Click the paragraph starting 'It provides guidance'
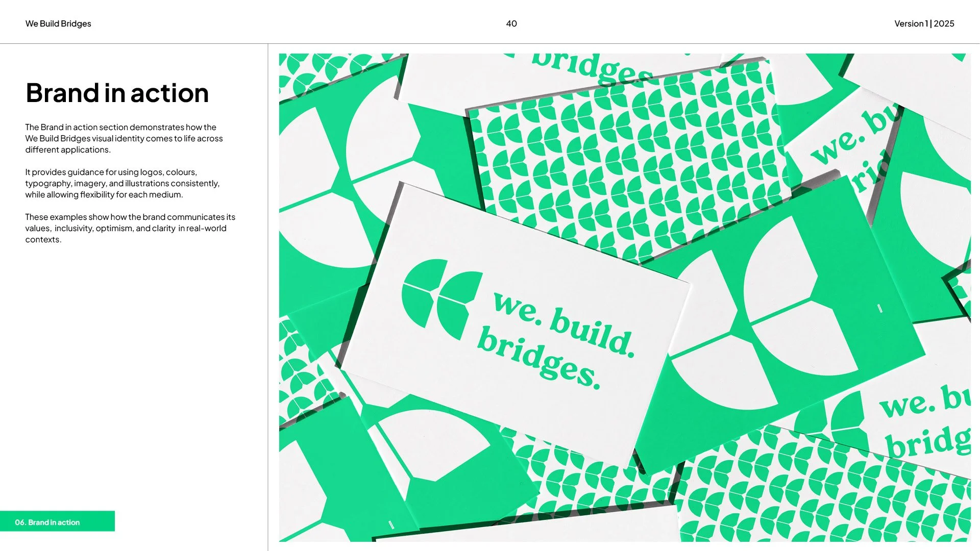Image resolution: width=980 pixels, height=551 pixels. click(122, 183)
